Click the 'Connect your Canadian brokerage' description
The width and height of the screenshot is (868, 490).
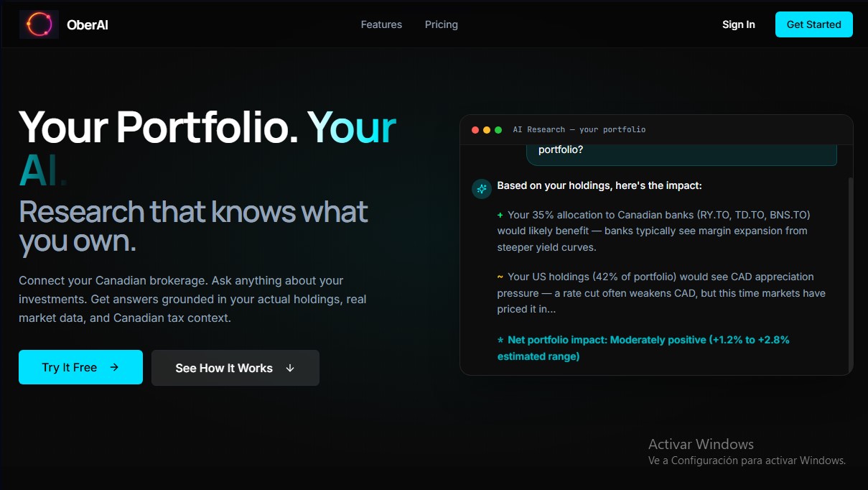coord(192,299)
